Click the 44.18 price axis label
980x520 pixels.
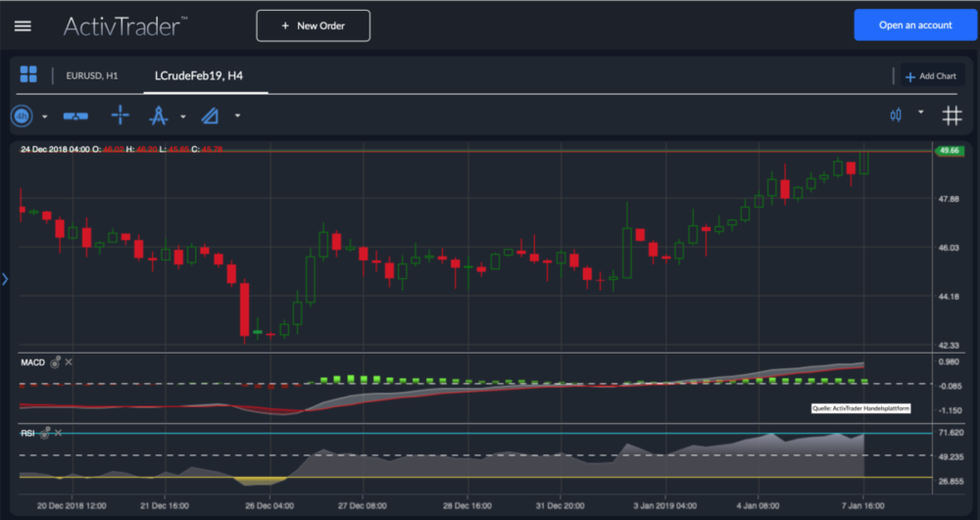[949, 297]
